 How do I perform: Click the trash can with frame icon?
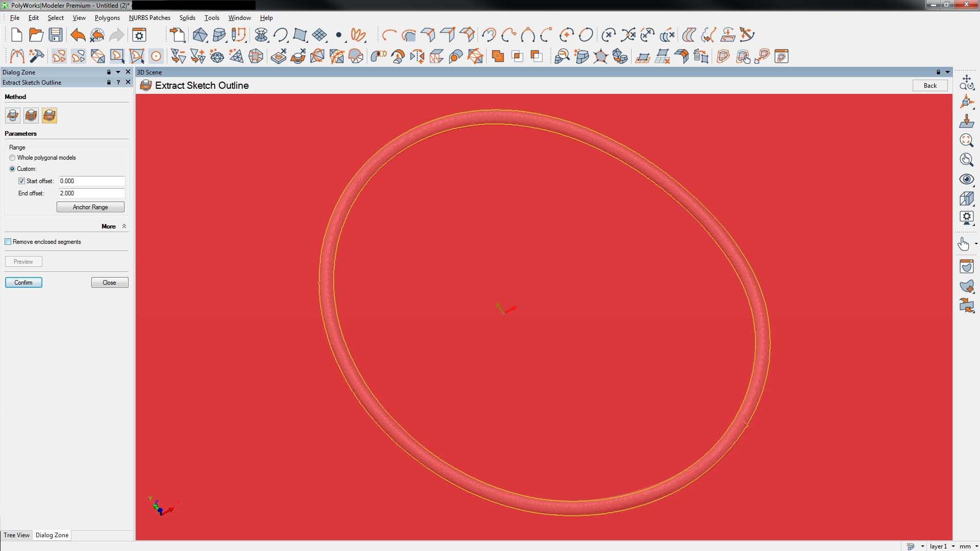(701, 56)
